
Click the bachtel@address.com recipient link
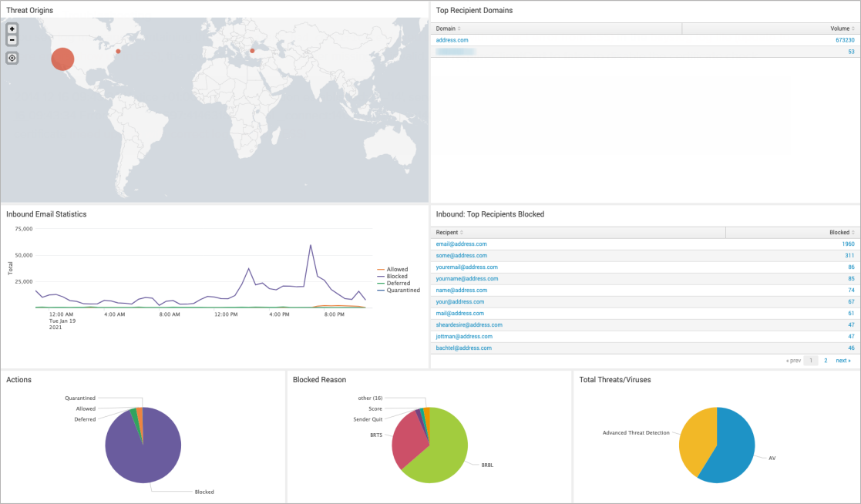tap(463, 348)
